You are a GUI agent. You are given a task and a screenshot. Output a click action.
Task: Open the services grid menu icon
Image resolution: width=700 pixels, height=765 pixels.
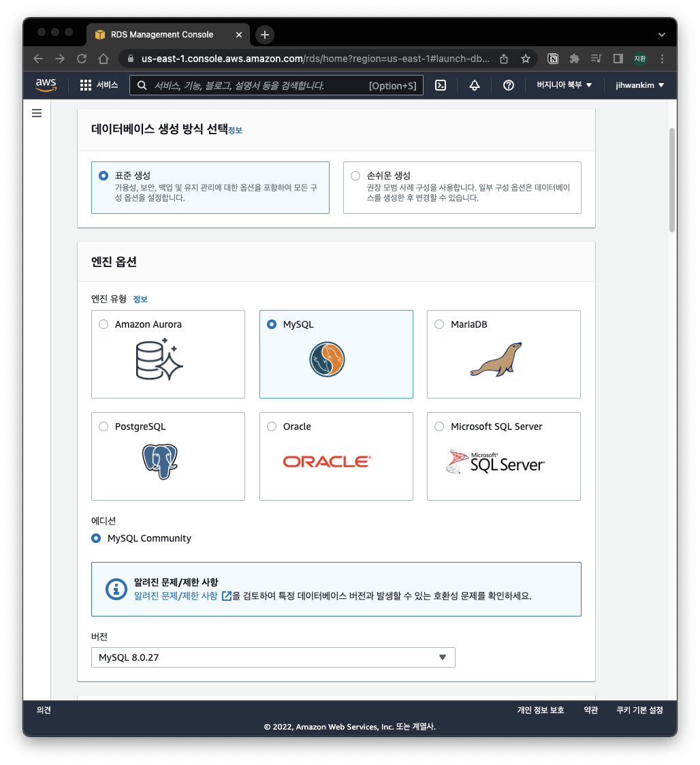coord(85,85)
